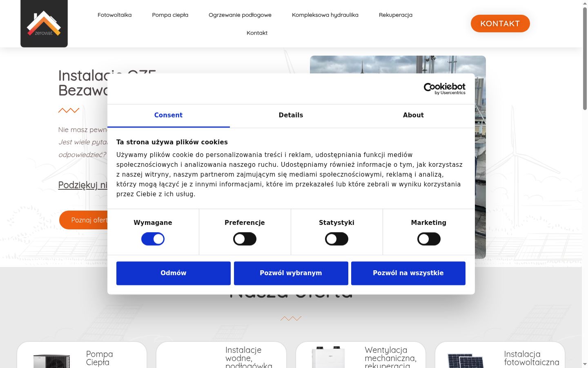Click the scrollbar down arrow
This screenshot has height=368, width=588.
click(585, 364)
